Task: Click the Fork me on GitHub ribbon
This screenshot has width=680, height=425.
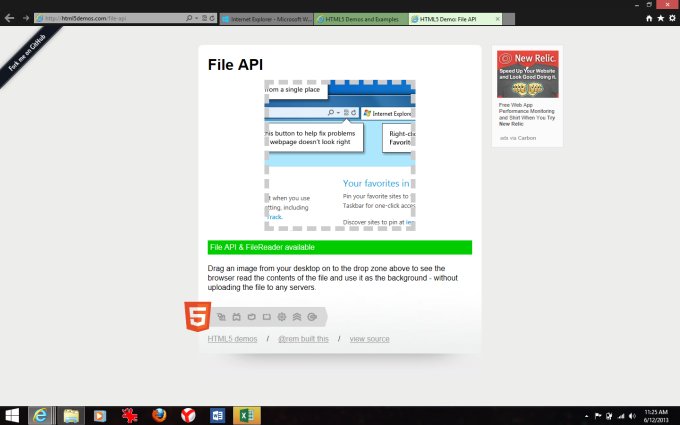Action: pyautogui.click(x=27, y=53)
